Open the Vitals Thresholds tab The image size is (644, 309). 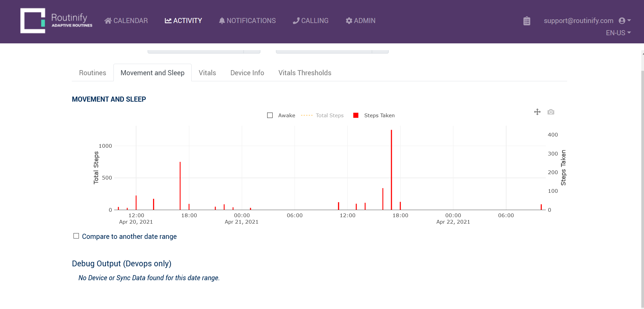(305, 73)
